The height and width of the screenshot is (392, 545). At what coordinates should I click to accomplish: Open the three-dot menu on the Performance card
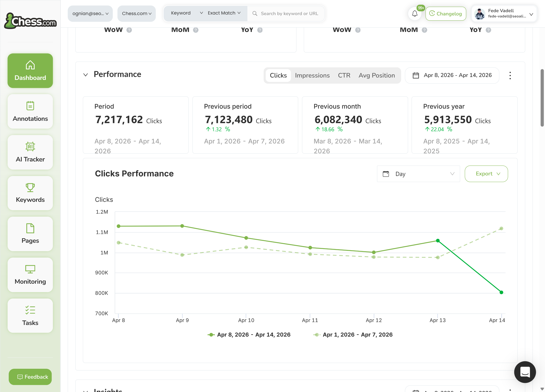pyautogui.click(x=510, y=75)
